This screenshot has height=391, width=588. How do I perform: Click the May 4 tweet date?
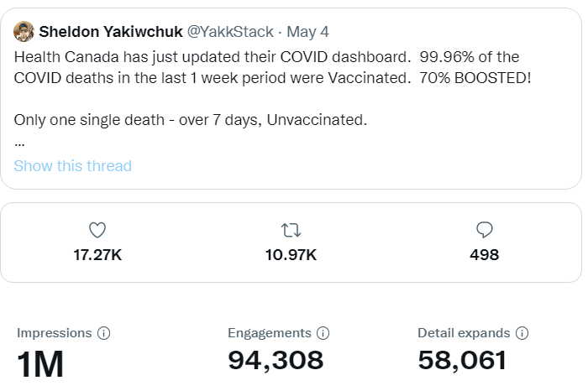(307, 32)
